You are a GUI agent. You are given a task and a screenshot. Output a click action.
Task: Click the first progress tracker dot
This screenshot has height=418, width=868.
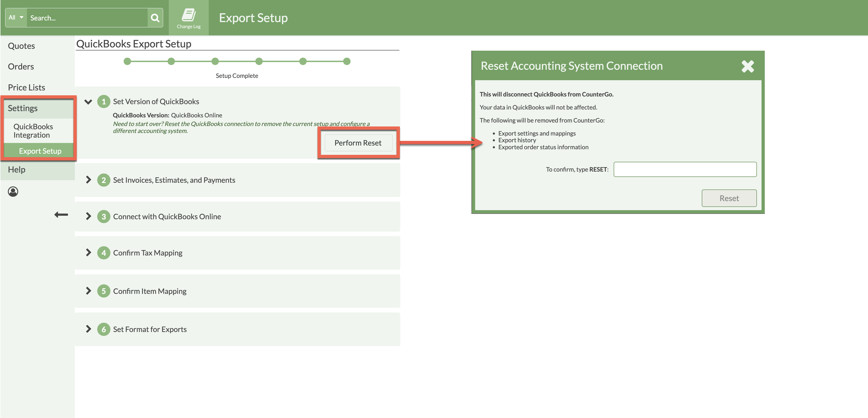(127, 61)
